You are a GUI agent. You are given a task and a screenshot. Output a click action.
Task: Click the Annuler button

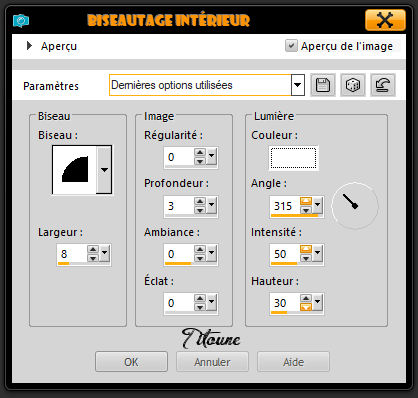click(212, 362)
